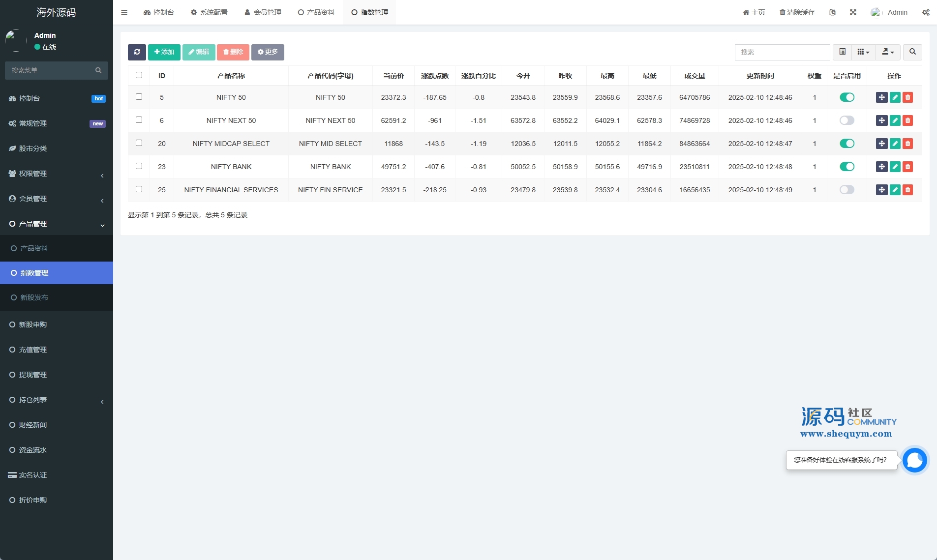This screenshot has width=937, height=560.
Task: Click drag handle icon for NIFTY NEXT 50
Action: [x=881, y=120]
